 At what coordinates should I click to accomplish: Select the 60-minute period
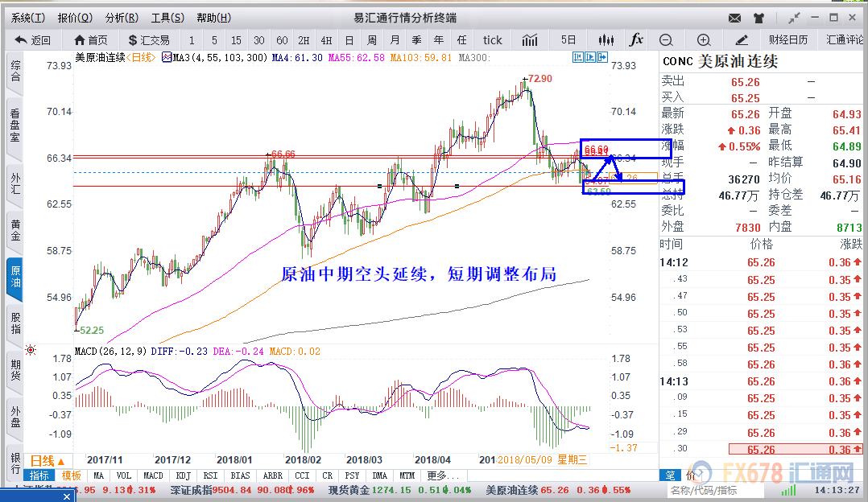[x=282, y=40]
